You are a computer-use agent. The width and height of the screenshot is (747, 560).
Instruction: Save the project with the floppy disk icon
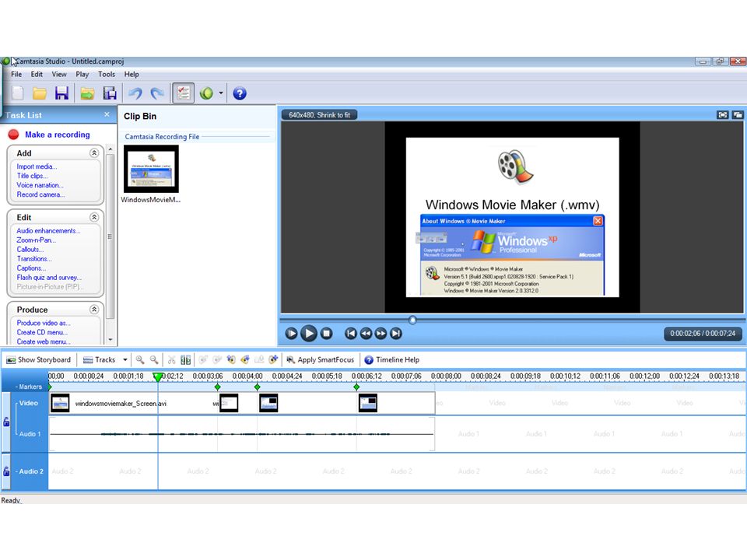point(61,93)
